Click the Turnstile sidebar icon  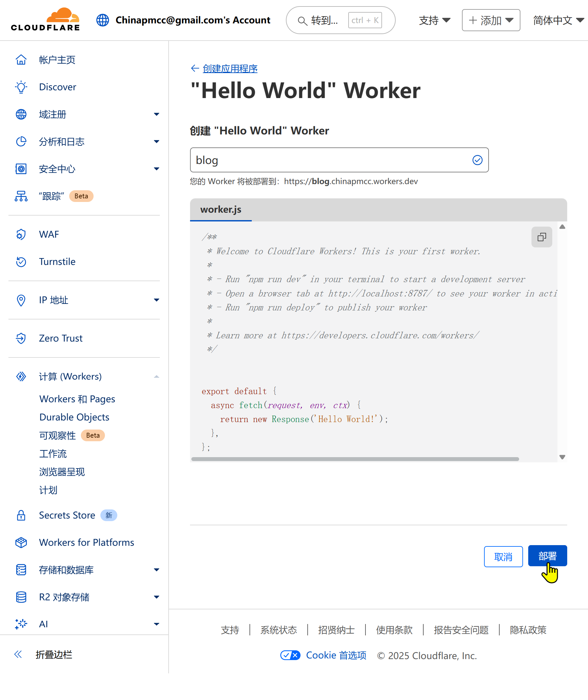(x=21, y=262)
